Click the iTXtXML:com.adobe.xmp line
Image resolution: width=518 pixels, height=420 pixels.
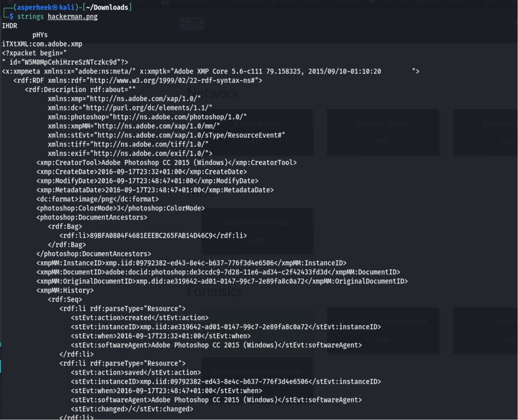(42, 44)
